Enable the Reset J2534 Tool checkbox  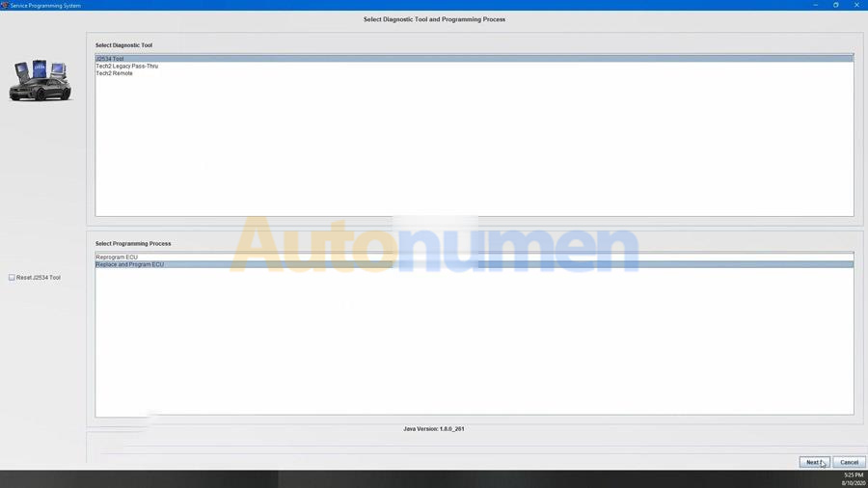12,277
